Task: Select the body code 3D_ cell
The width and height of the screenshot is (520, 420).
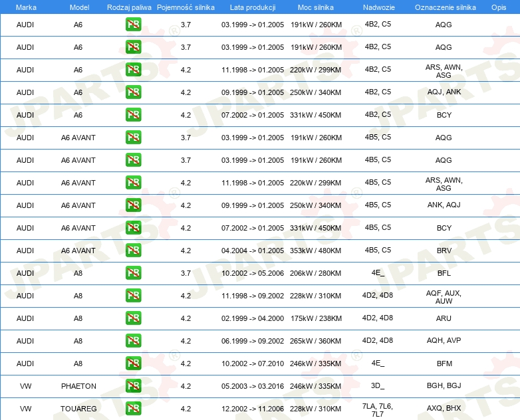Action: tap(378, 386)
